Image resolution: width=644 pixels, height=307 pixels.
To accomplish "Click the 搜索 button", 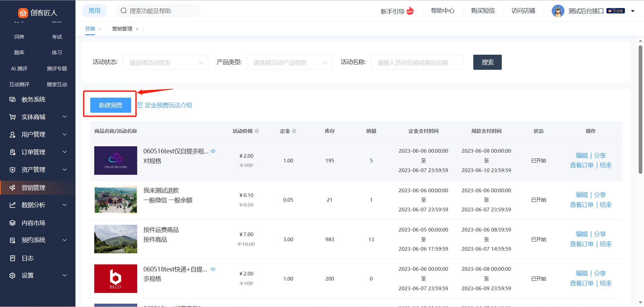I will 487,62.
